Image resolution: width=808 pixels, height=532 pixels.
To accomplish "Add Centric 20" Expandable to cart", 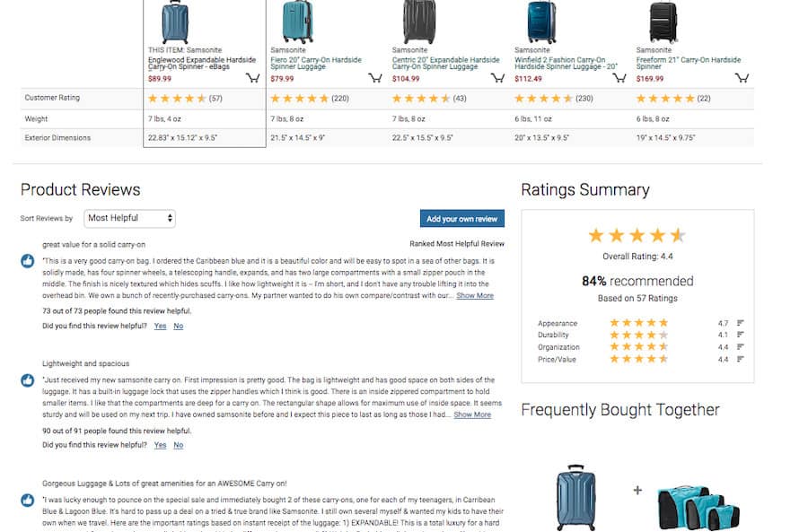I will [x=497, y=78].
